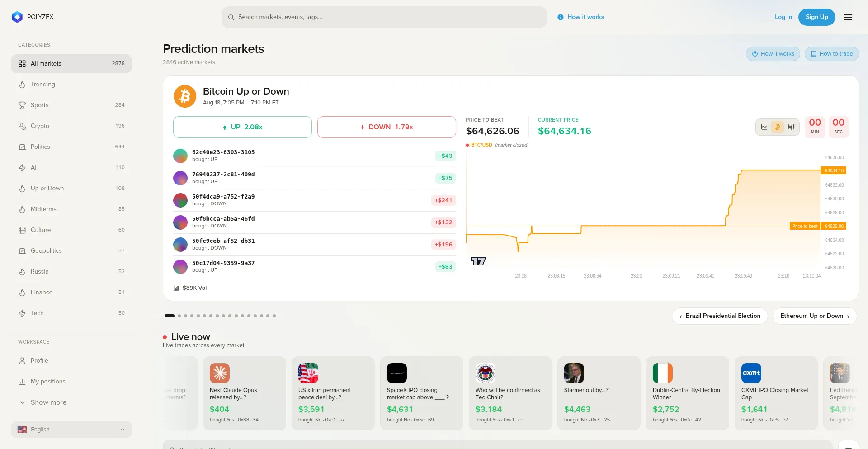Click the AI lightning icon
The width and height of the screenshot is (868, 449).
click(22, 168)
